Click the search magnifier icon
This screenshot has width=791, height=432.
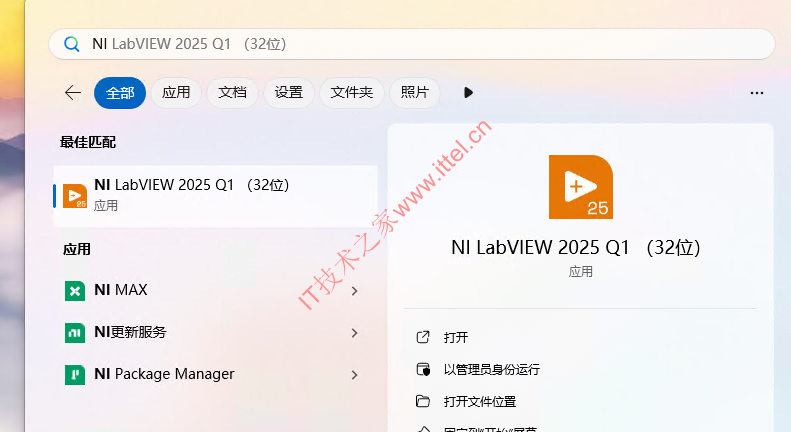pos(71,44)
